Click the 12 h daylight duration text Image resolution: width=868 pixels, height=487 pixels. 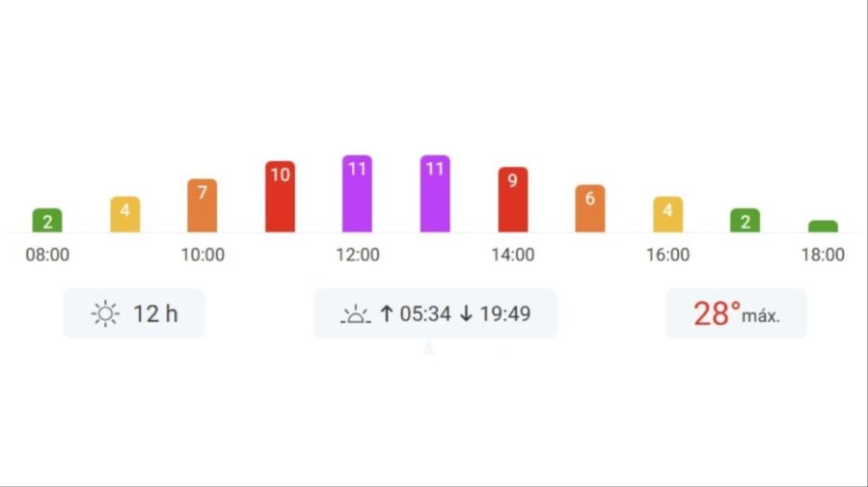[155, 313]
